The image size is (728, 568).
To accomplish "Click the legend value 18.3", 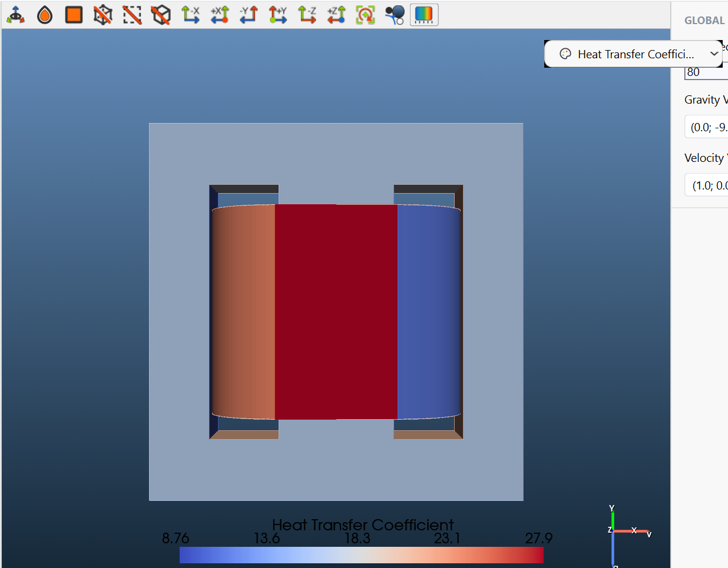I will pos(357,539).
